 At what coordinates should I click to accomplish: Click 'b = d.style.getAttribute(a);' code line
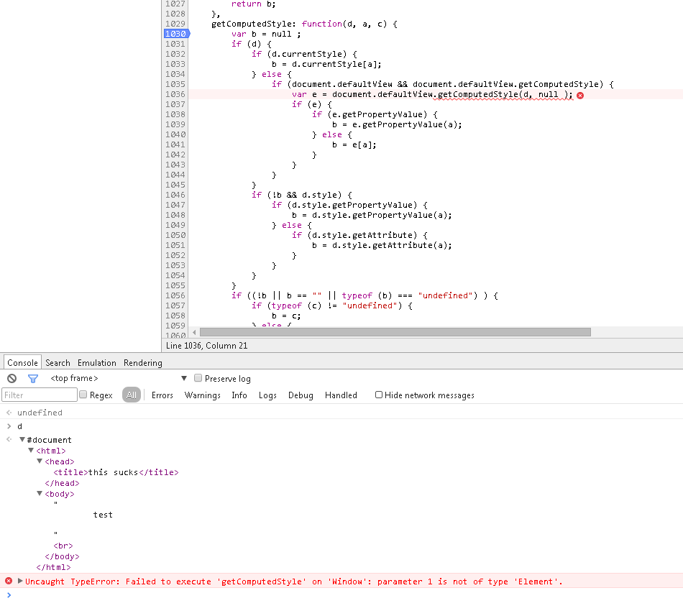coord(382,245)
